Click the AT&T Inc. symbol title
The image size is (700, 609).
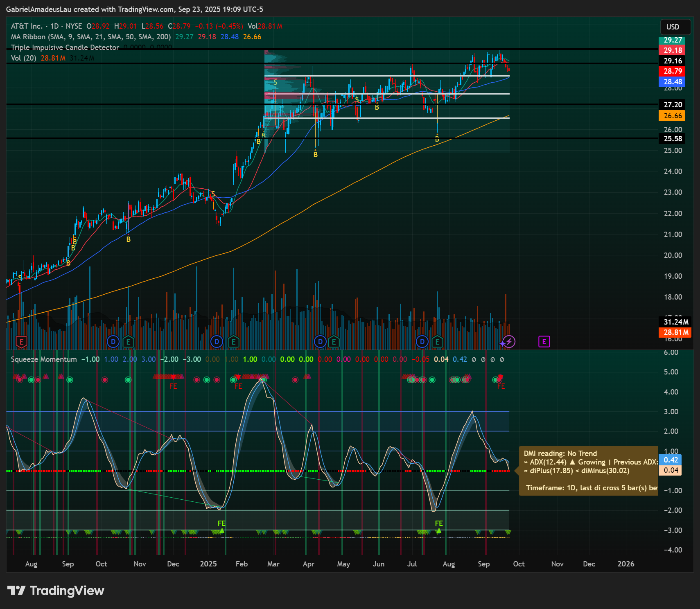27,26
